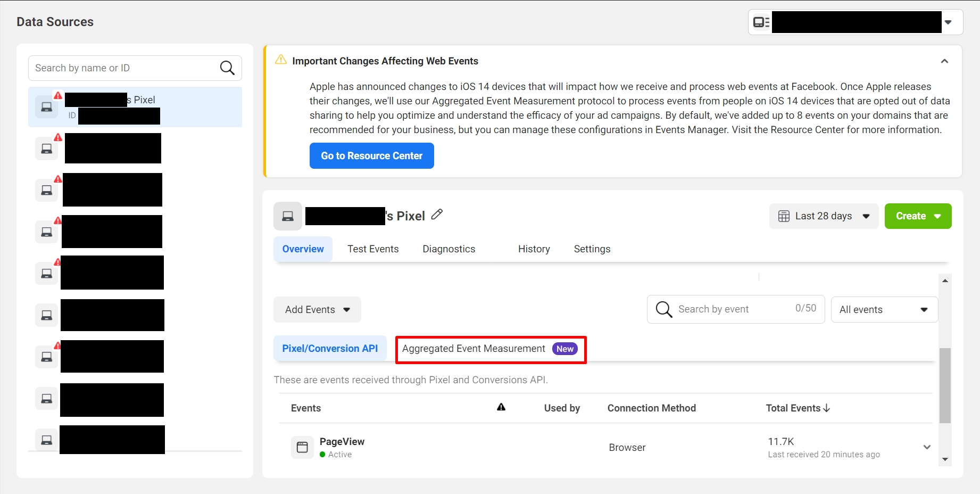Click the calendar icon in date range selector
Viewport: 980px width, 494px height.
(x=784, y=216)
